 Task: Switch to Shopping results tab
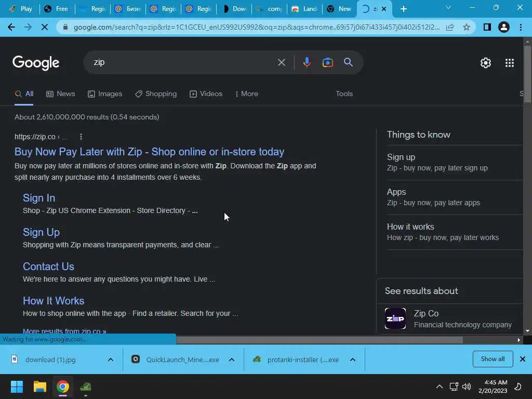[x=156, y=94]
